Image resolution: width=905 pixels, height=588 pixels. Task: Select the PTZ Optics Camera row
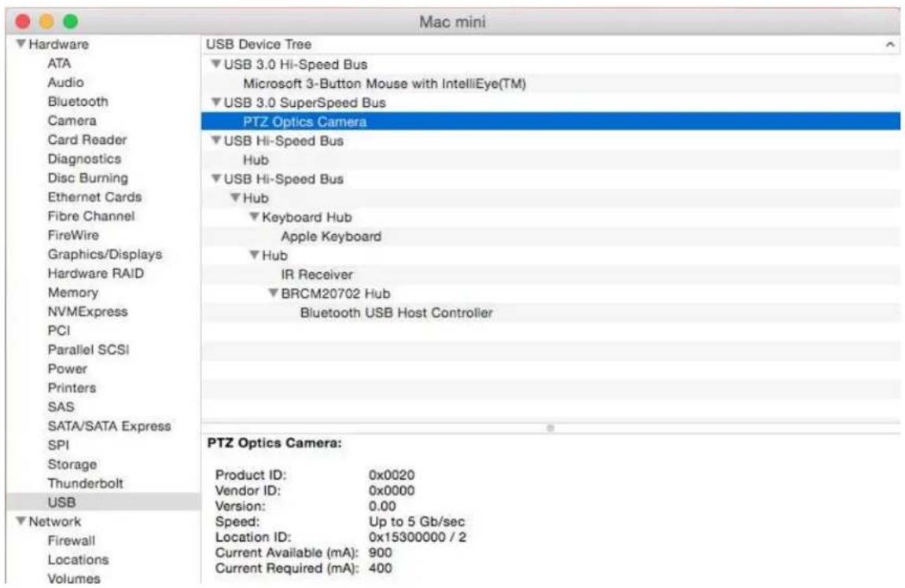pos(550,121)
